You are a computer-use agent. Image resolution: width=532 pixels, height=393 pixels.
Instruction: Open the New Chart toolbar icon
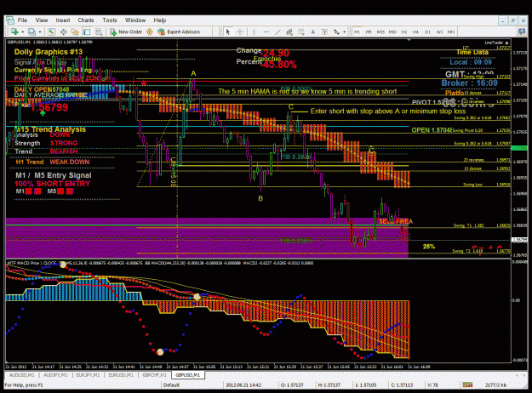14,31
